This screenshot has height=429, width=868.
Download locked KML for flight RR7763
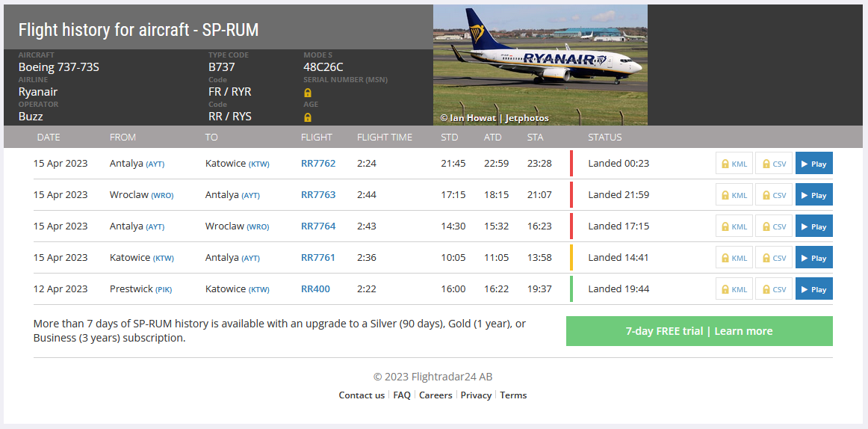734,195
